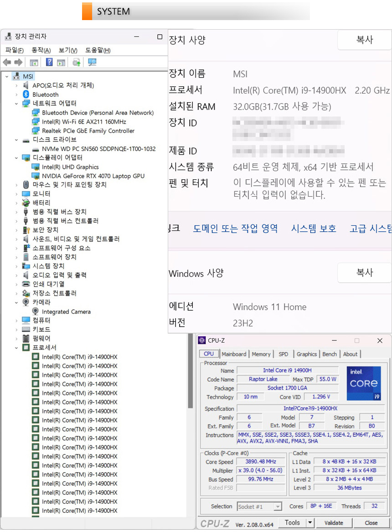Open the 보기(V) menu

click(68, 50)
